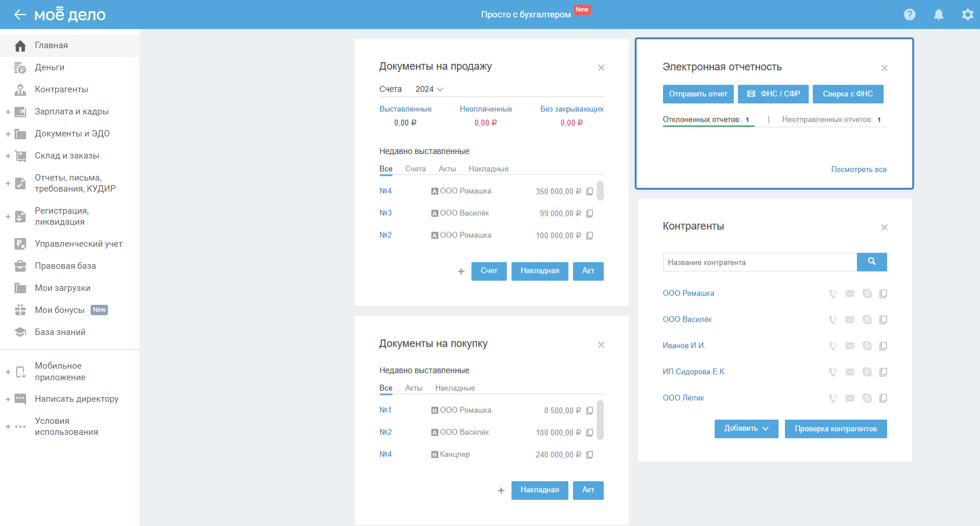Click the email icon for ООО Василёк contractor
Screen dimensions: 980x526
850,320
